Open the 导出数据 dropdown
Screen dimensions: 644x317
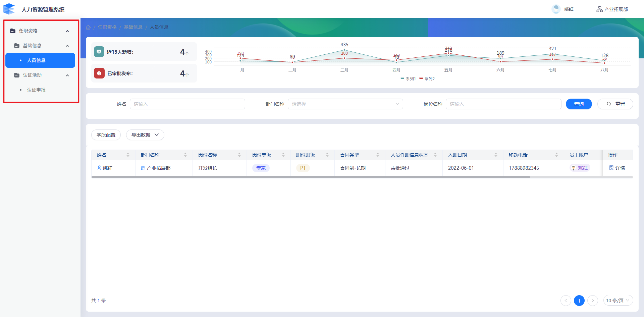coord(145,135)
